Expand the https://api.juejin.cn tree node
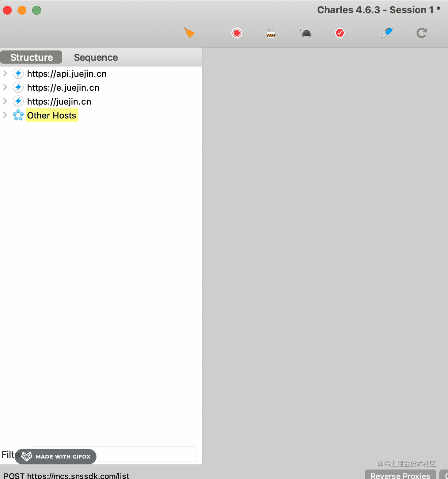 (5, 73)
